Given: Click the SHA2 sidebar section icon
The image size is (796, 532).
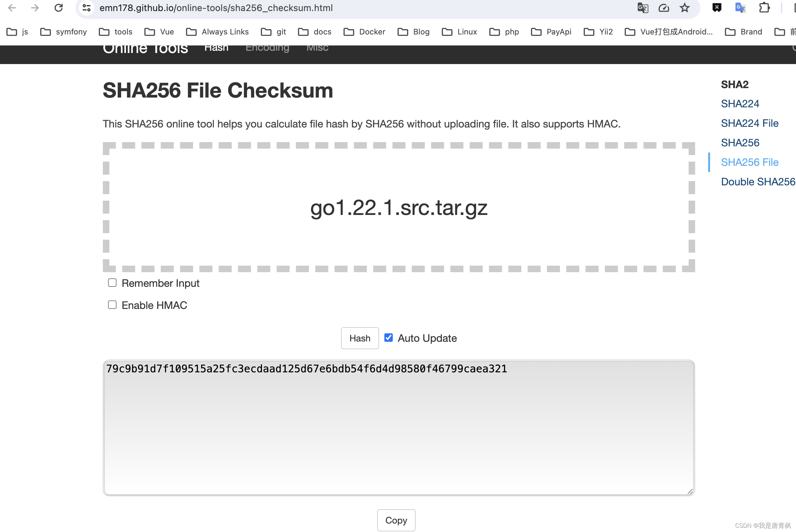Looking at the screenshot, I should pos(735,84).
